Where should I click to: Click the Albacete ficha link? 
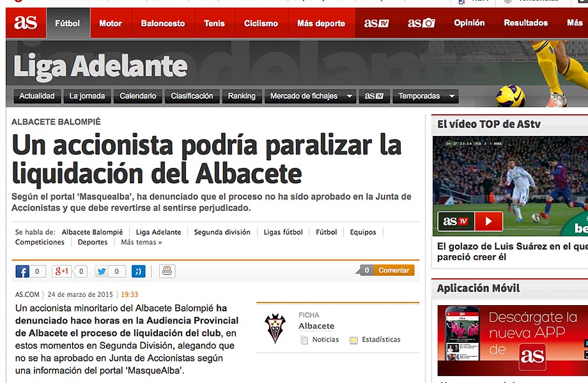point(316,326)
